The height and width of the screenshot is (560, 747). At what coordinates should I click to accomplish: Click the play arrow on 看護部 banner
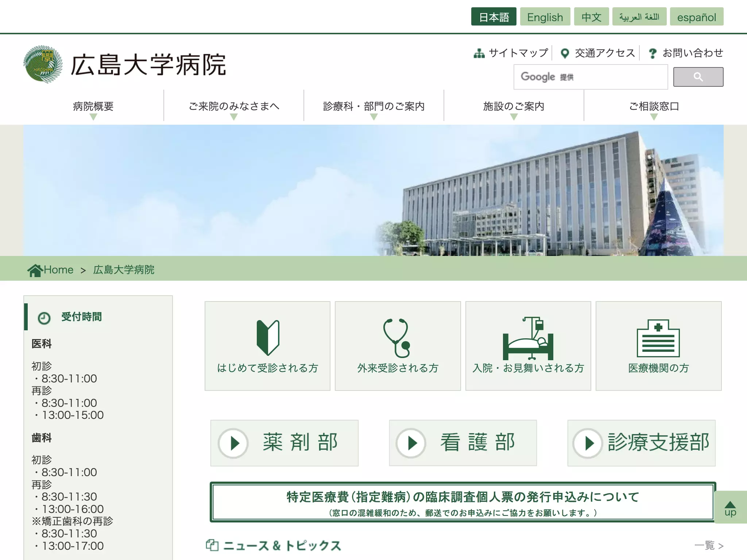(411, 443)
